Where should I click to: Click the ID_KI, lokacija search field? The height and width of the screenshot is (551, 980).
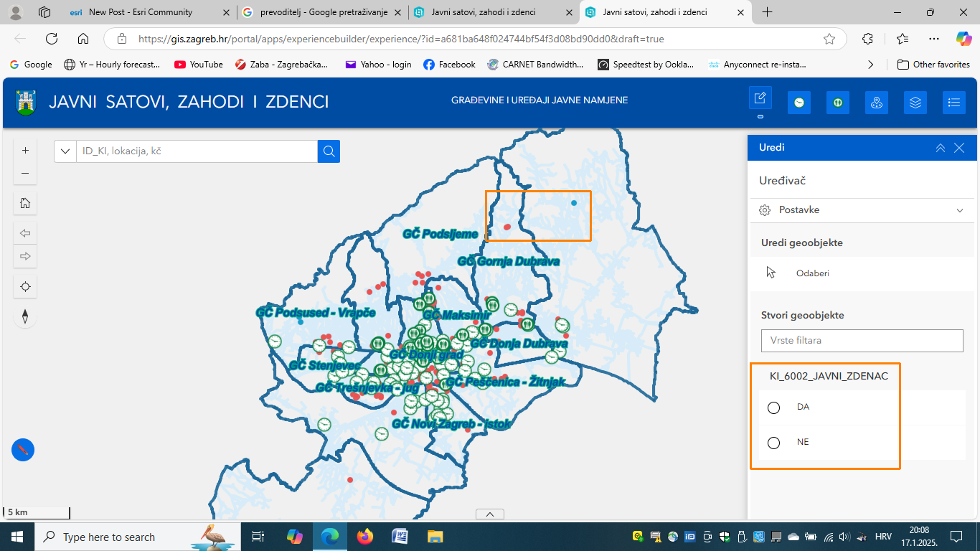point(194,151)
